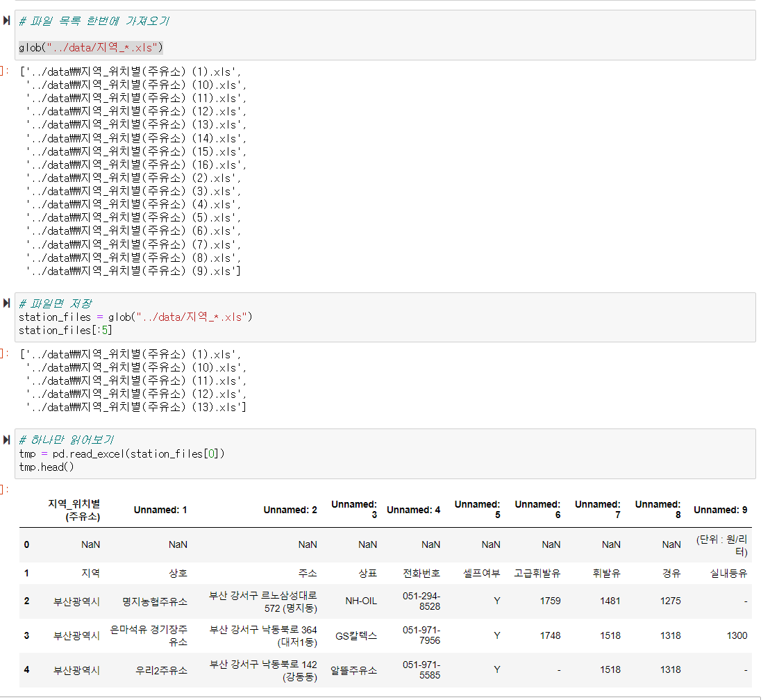This screenshot has width=770, height=700.
Task: Run the pd.read_excel cell
Action: 6,440
